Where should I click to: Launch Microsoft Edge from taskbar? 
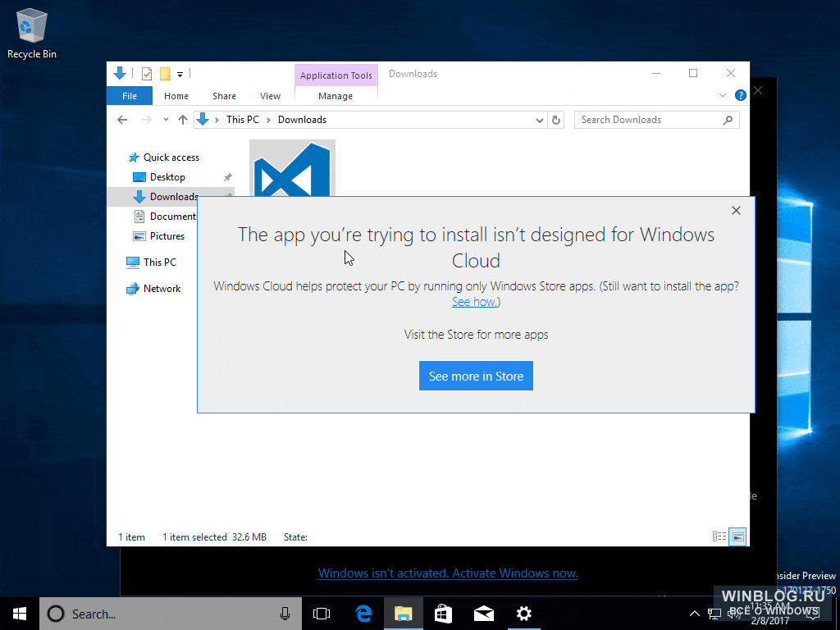363,614
